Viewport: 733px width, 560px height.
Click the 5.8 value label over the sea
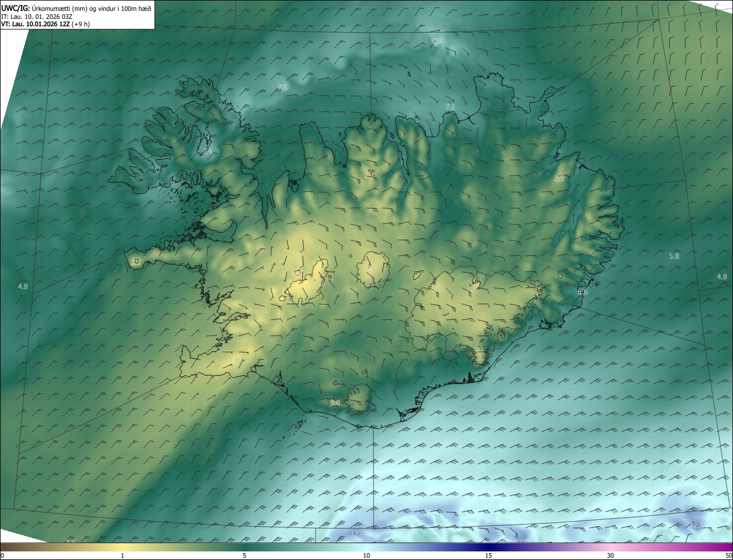point(674,256)
